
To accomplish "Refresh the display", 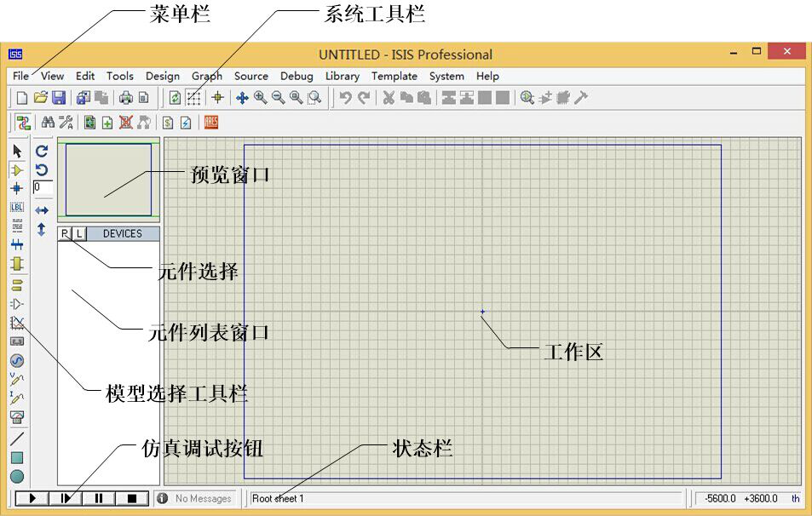I will click(175, 97).
